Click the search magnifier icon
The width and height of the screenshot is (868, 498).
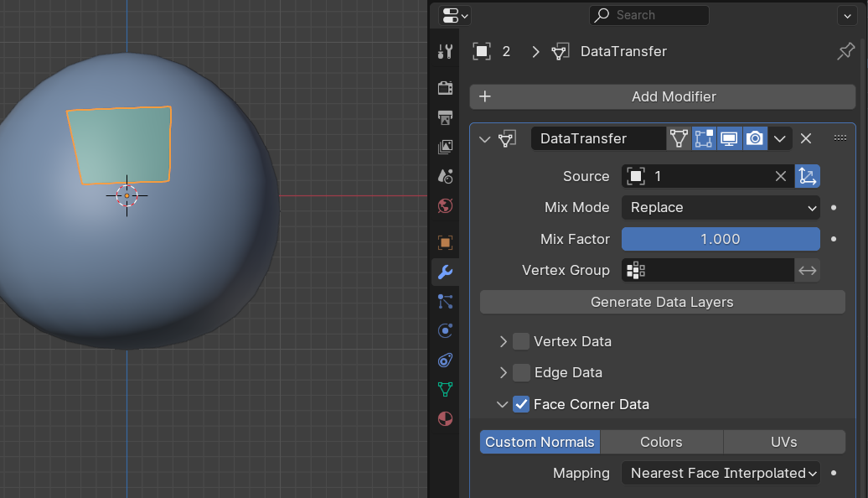602,15
